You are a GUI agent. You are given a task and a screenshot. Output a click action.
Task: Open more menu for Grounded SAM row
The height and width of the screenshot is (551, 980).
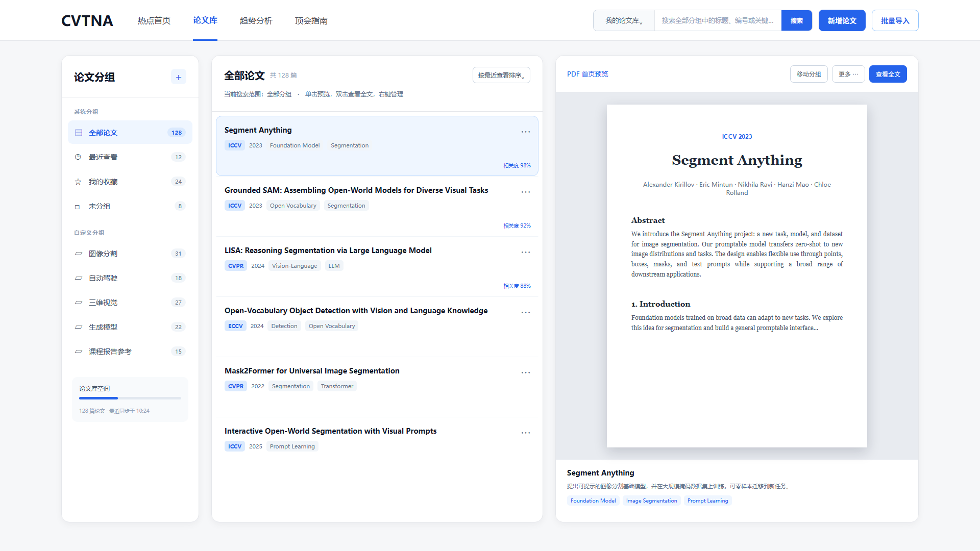pyautogui.click(x=526, y=192)
